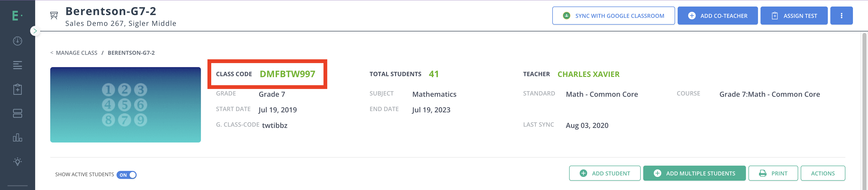The height and width of the screenshot is (190, 868).
Task: Click the class presentation board icon
Action: pyautogui.click(x=54, y=16)
